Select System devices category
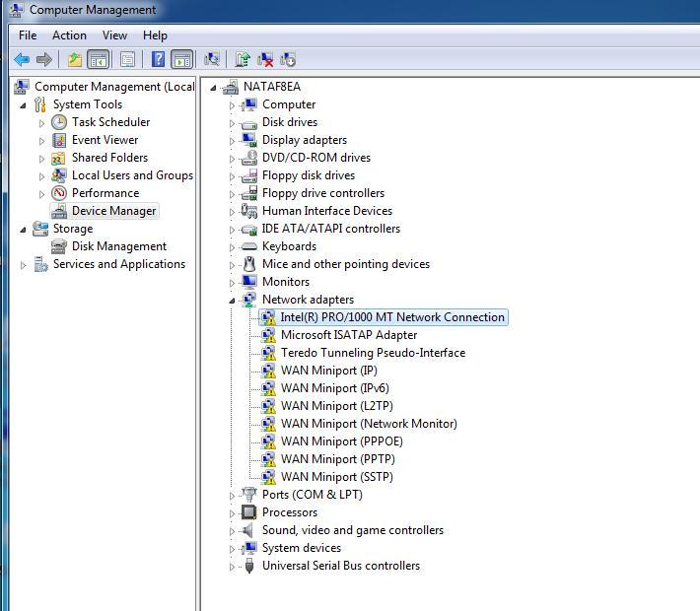This screenshot has height=611, width=700. [302, 548]
